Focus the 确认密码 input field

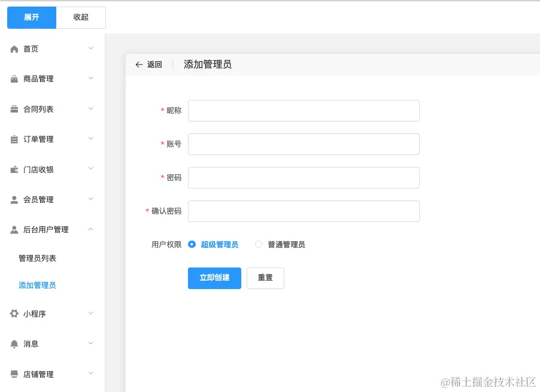tap(304, 211)
